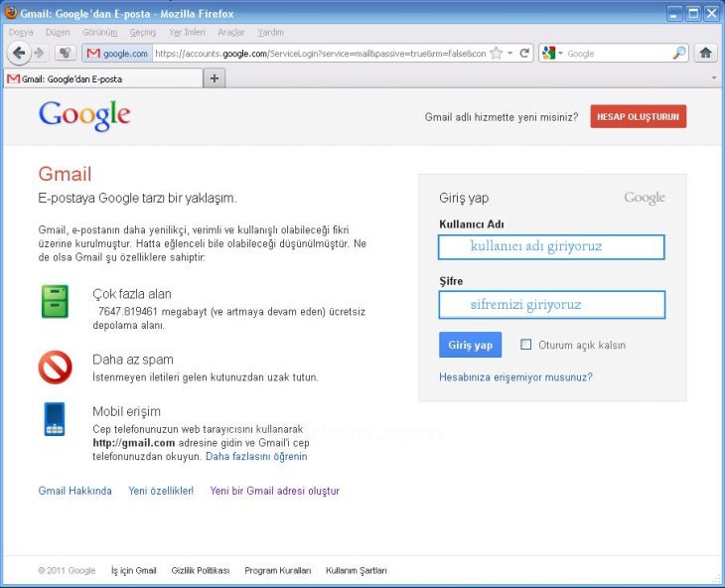
Task: Click the green storage cabinet icon
Action: [x=55, y=301]
